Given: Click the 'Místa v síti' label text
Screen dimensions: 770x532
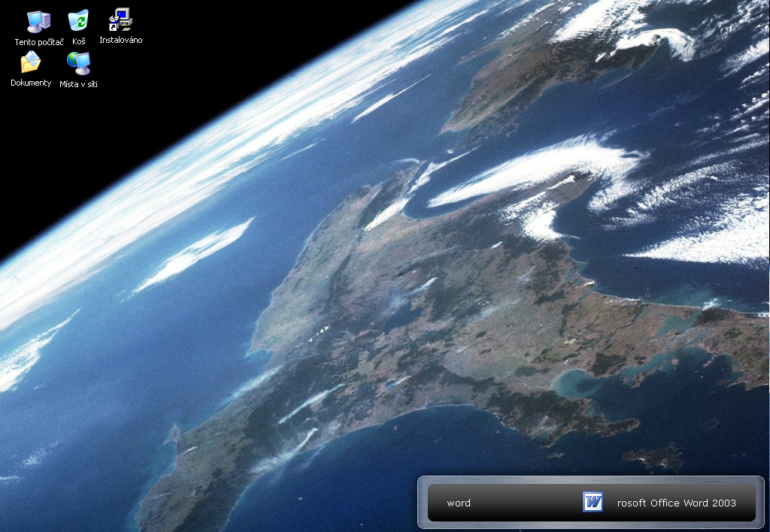Looking at the screenshot, I should point(78,84).
